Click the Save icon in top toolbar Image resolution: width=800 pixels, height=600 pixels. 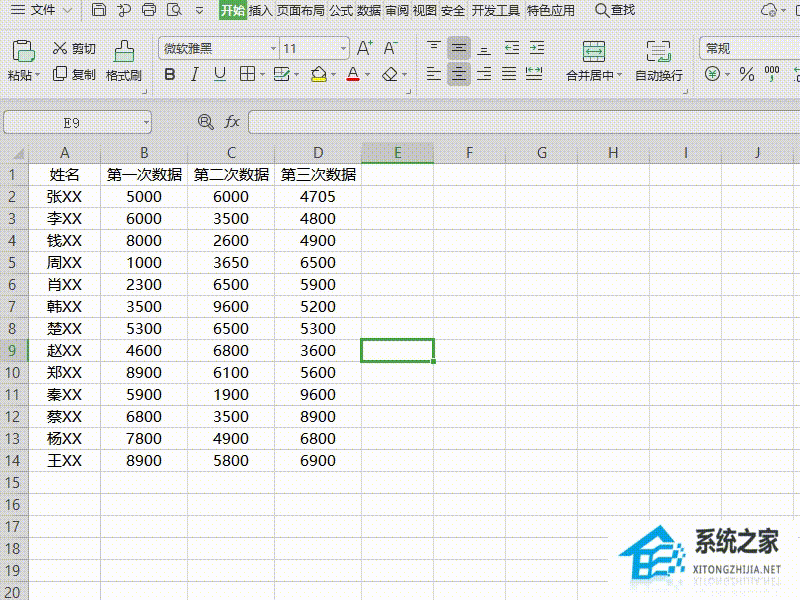tap(98, 10)
